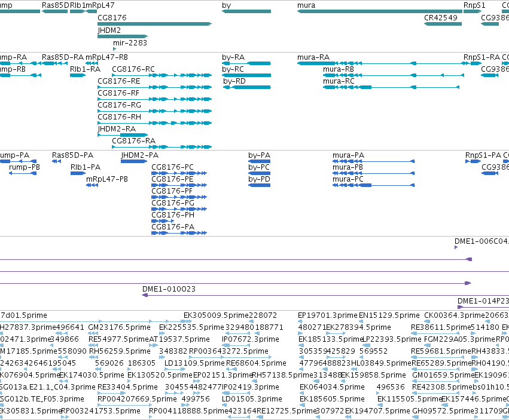Open the 'CG8176-RC' transcript label
Screen dimensions: 509x420
[133, 69]
